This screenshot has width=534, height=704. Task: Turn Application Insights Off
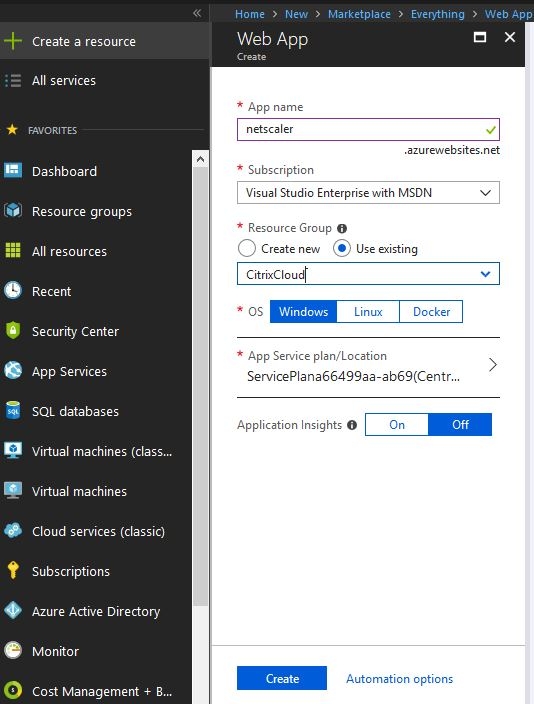[x=460, y=425]
